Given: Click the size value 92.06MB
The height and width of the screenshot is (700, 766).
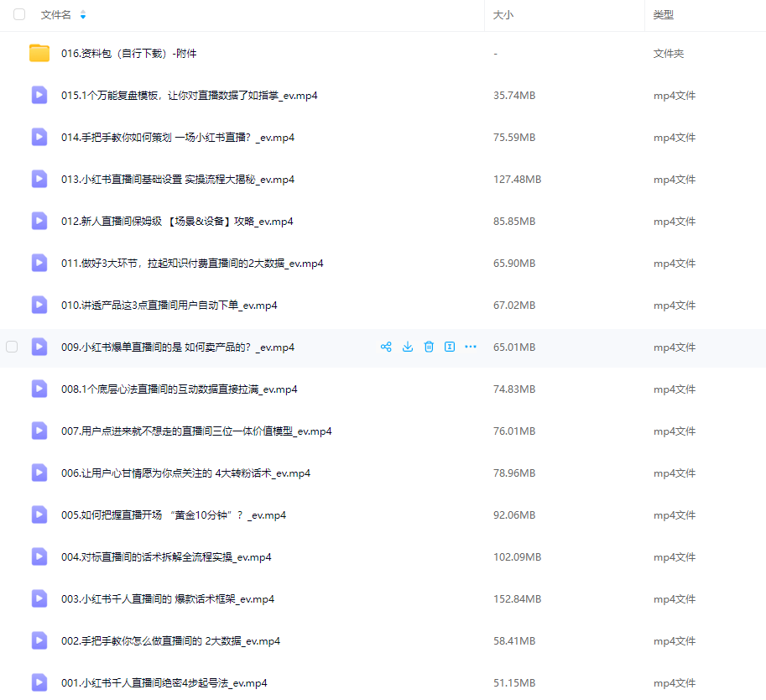Looking at the screenshot, I should click(514, 515).
